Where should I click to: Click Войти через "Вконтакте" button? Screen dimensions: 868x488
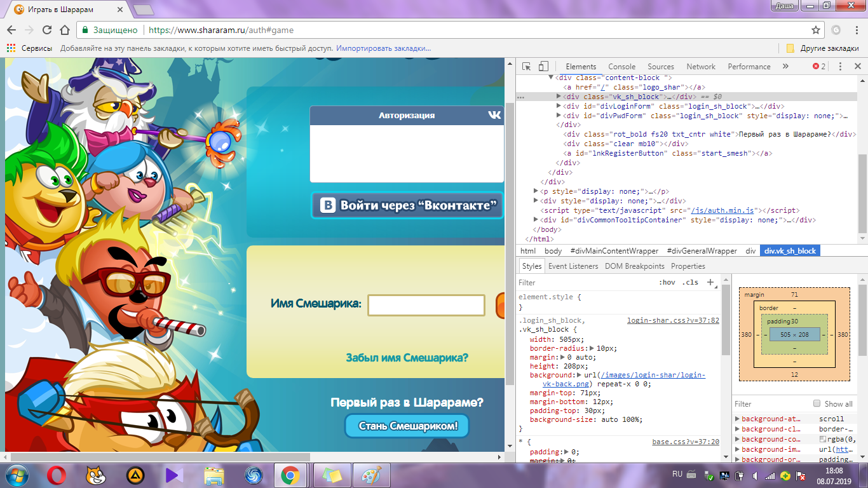407,205
